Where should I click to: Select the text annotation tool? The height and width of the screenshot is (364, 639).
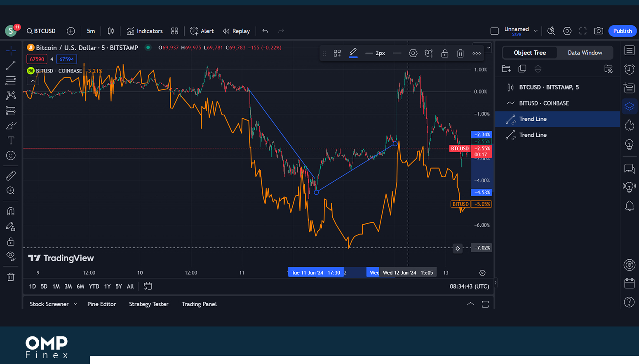(11, 141)
